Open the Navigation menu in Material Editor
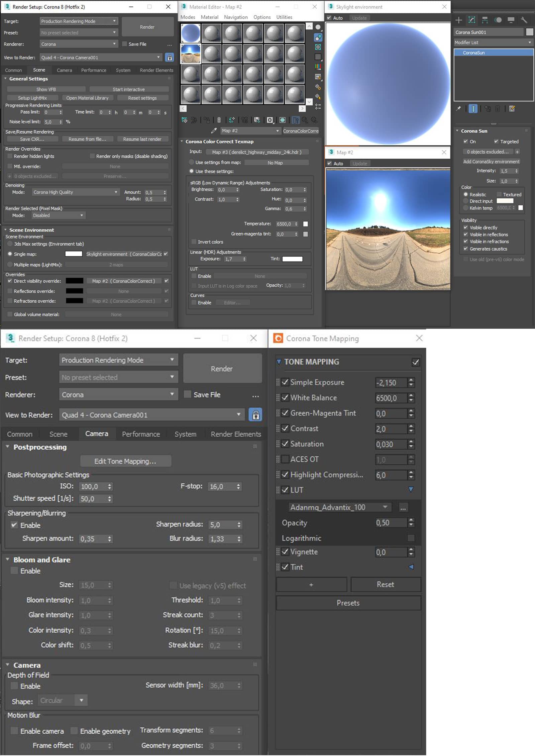 click(236, 17)
